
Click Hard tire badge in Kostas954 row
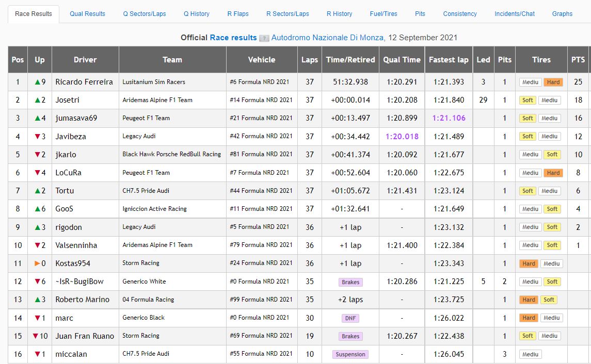[529, 264]
